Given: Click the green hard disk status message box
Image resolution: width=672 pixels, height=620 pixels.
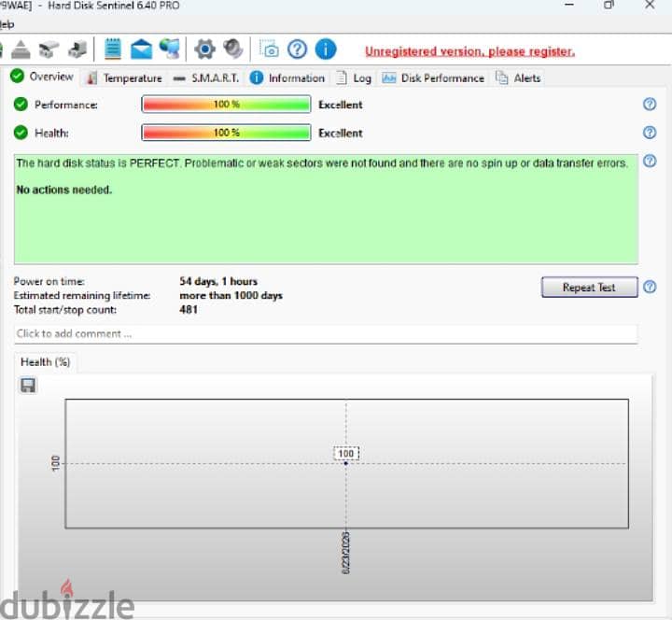Looking at the screenshot, I should pyautogui.click(x=326, y=209).
